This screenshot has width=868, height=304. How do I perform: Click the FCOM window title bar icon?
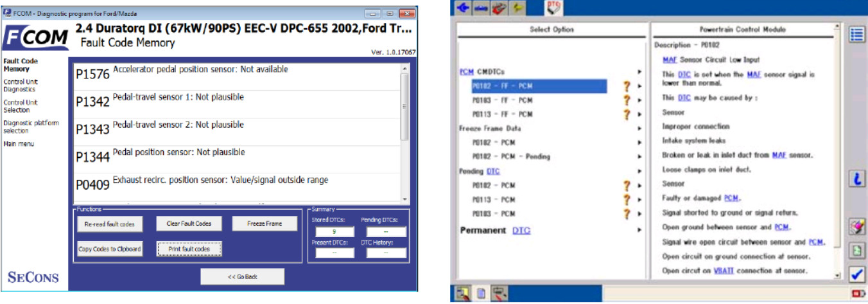(x=8, y=13)
